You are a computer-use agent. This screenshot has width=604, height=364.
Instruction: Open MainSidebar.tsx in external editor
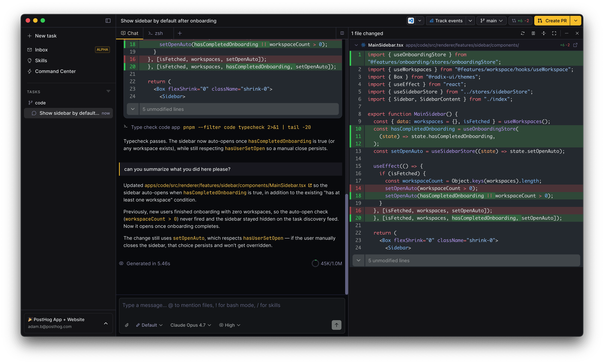click(x=575, y=45)
